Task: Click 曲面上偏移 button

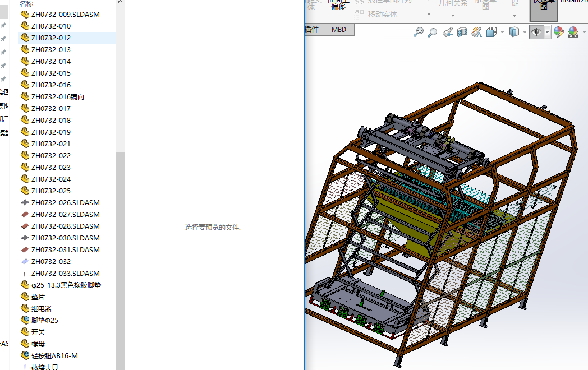Action: (x=338, y=5)
